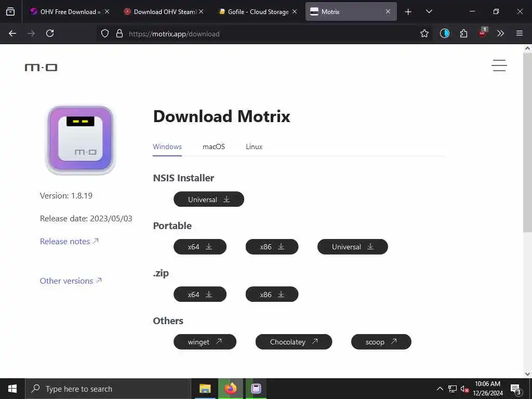This screenshot has height=399, width=532.
Task: Open volume muted tray icon
Action: [x=464, y=389]
